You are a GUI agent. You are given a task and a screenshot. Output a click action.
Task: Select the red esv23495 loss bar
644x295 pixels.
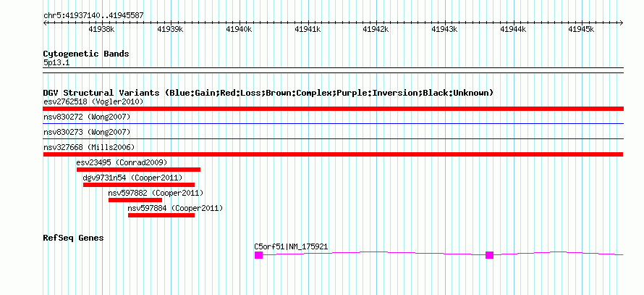click(138, 170)
